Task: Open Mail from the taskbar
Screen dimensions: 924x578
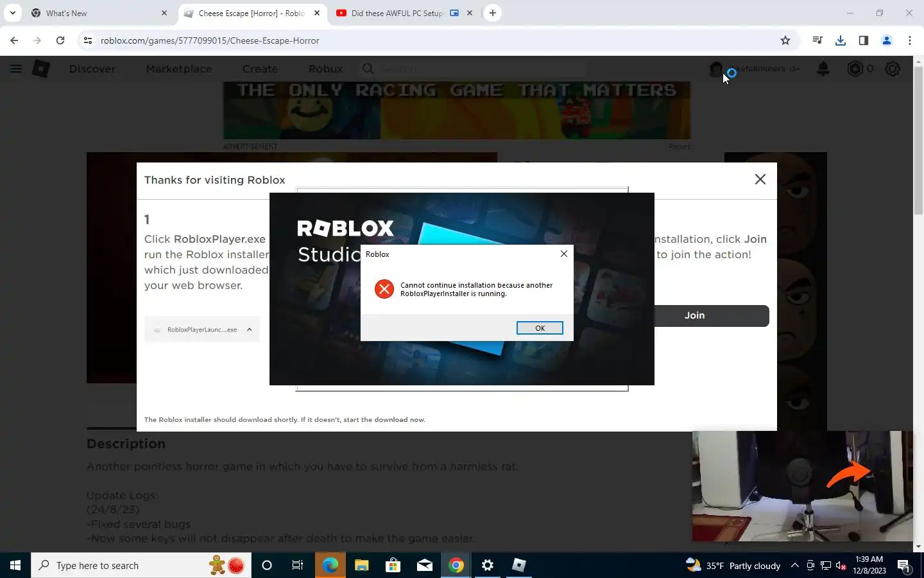Action: click(x=424, y=565)
